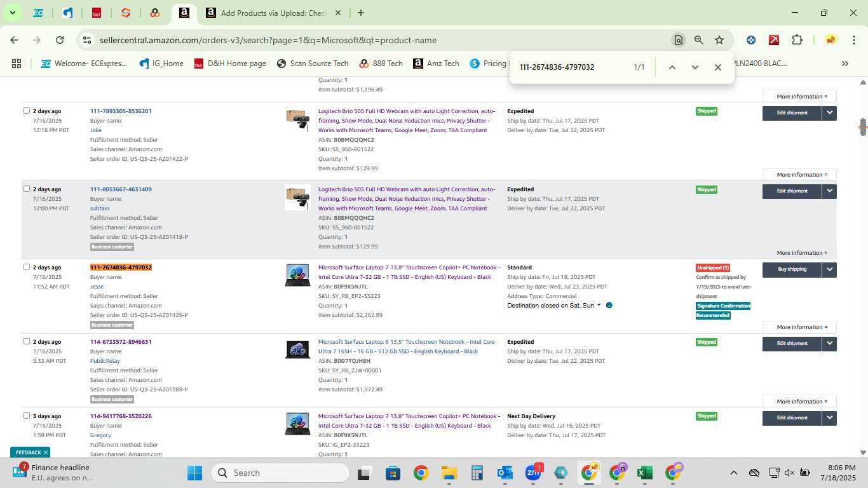The image size is (868, 488).
Task: Select checkbox for order 111-8053667-4631409
Action: tap(27, 189)
